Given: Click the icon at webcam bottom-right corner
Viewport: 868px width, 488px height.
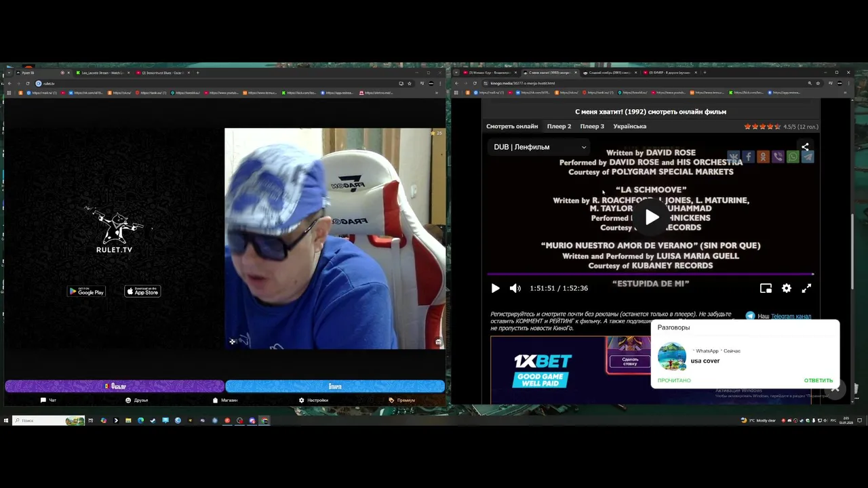Looking at the screenshot, I should click(438, 342).
